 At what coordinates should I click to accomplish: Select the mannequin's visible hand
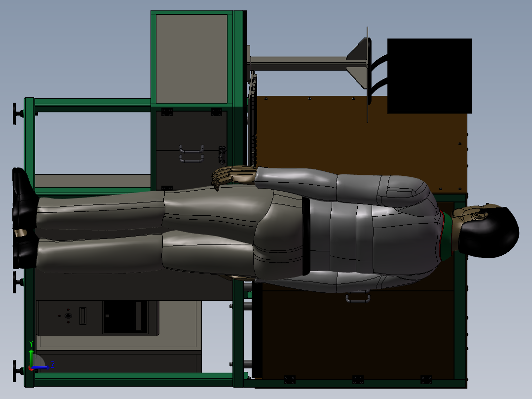point(233,177)
